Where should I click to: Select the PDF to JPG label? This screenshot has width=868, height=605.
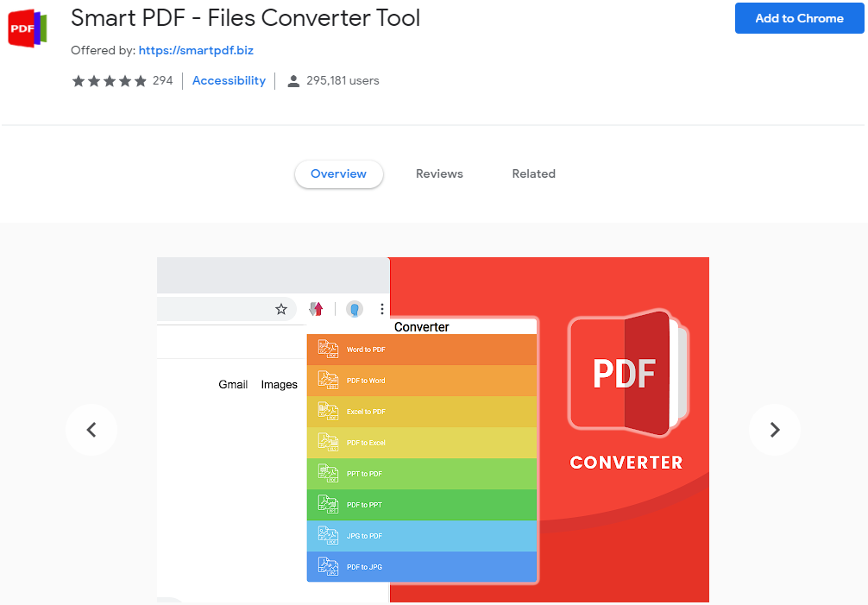(x=364, y=567)
